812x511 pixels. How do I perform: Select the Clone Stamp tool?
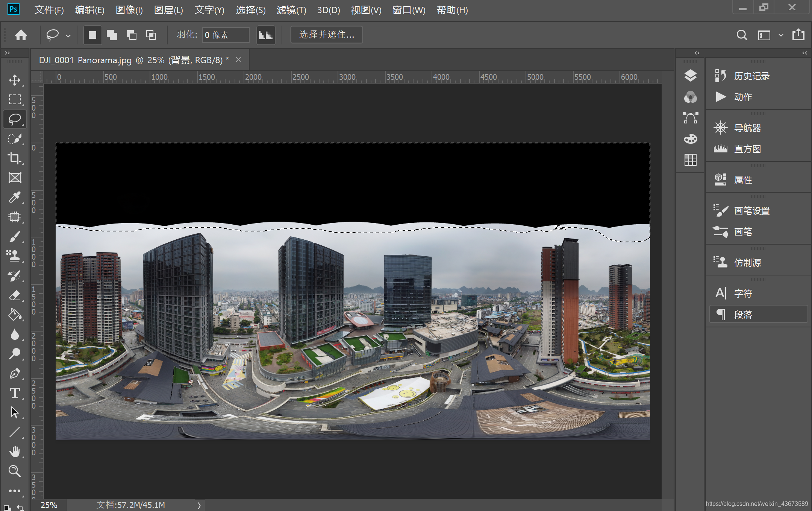pos(15,256)
